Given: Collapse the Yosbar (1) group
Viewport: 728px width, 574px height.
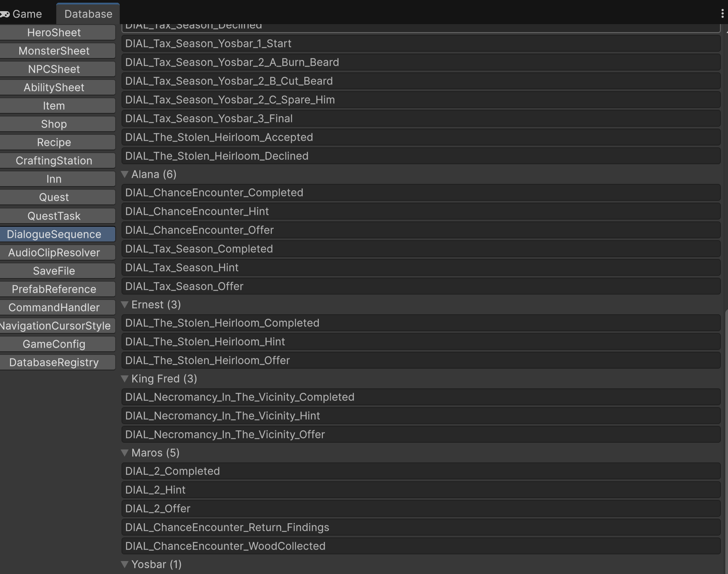Looking at the screenshot, I should [x=125, y=565].
